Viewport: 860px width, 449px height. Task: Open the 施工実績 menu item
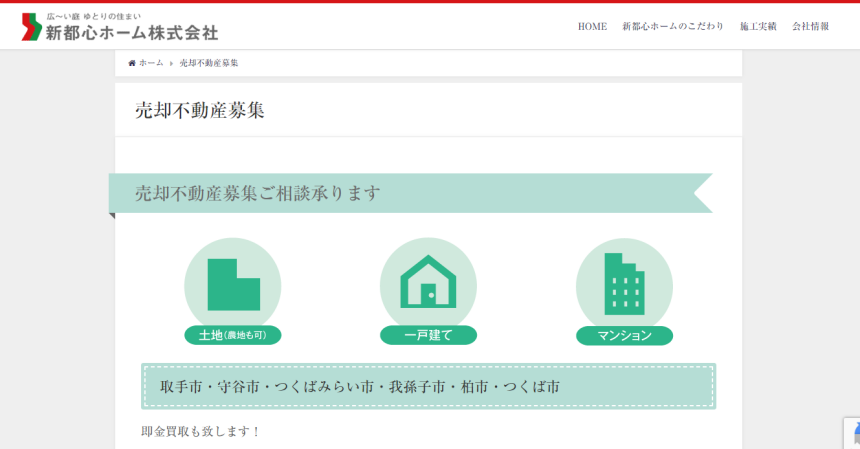[x=758, y=26]
